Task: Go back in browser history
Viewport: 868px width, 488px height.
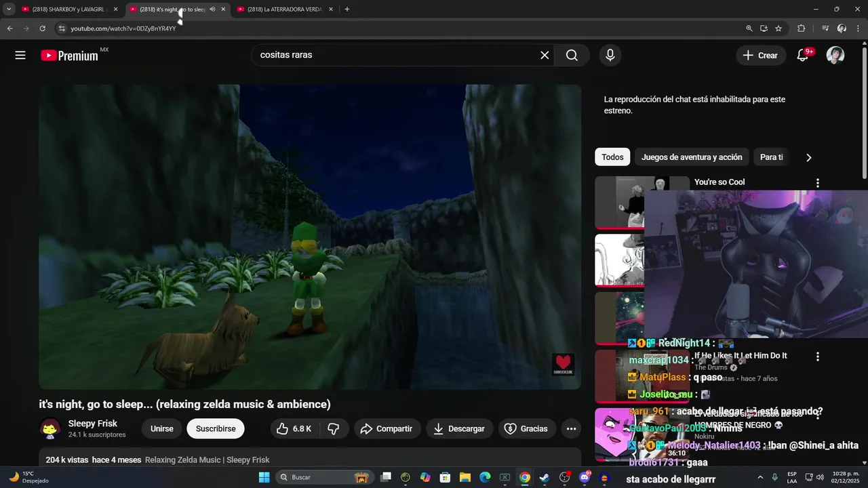Action: coord(9,28)
